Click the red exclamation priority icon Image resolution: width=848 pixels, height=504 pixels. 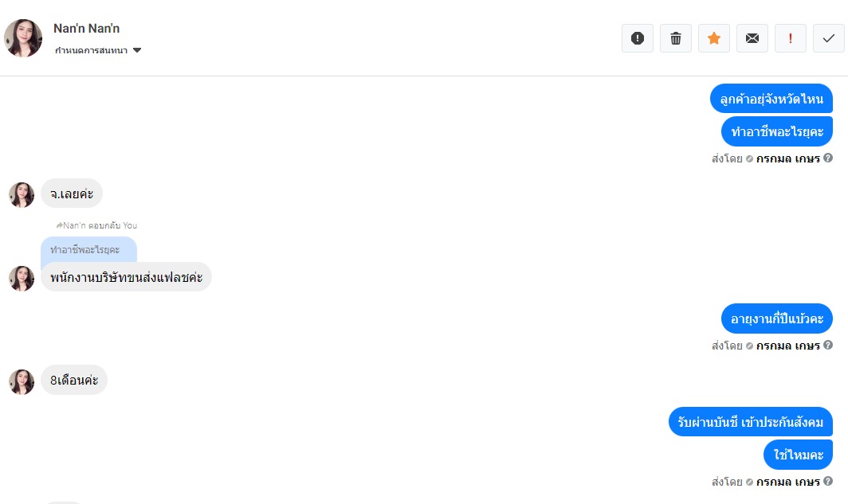(x=791, y=38)
